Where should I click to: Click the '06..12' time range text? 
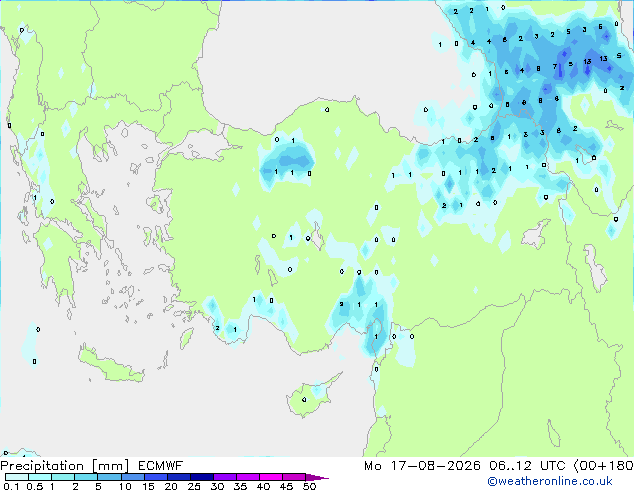[510, 466]
